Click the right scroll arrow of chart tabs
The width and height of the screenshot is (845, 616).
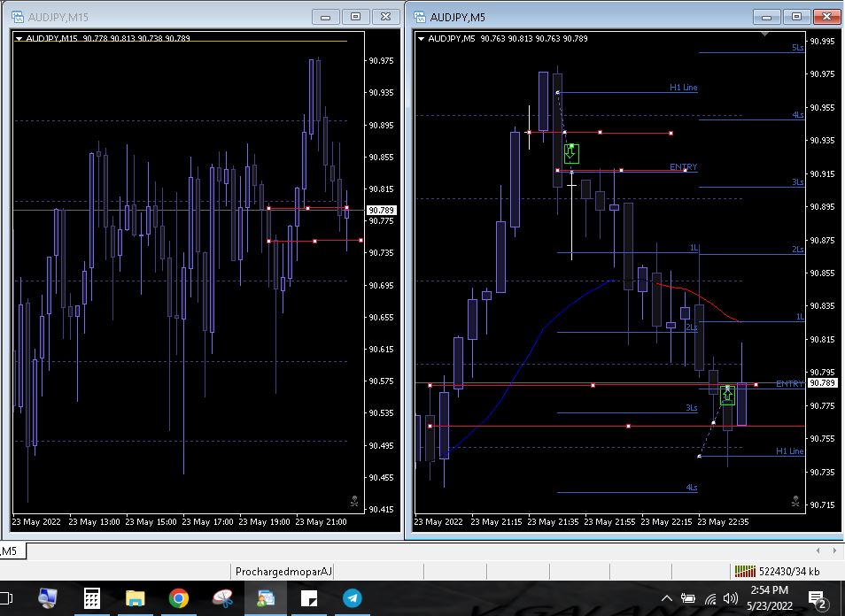[x=834, y=551]
